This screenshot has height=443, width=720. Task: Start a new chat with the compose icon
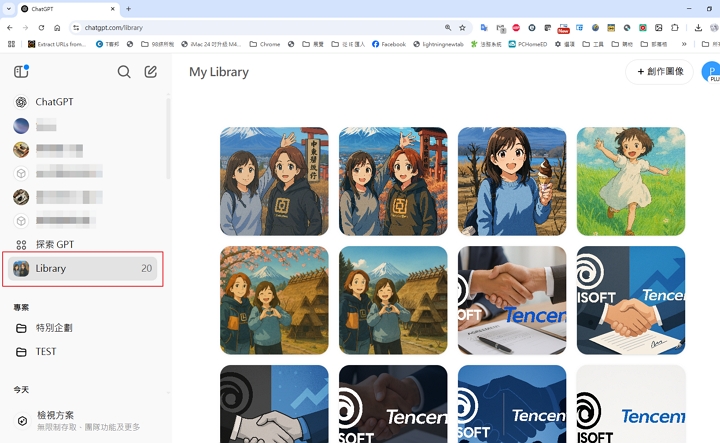[151, 72]
